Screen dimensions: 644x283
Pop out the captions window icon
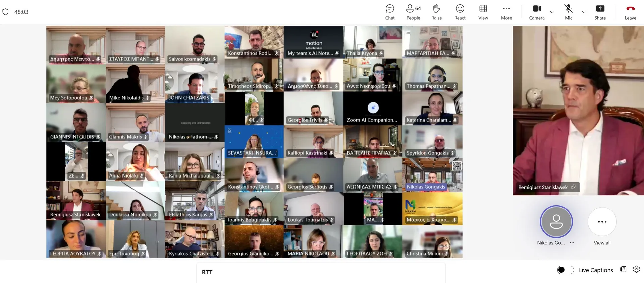click(623, 269)
